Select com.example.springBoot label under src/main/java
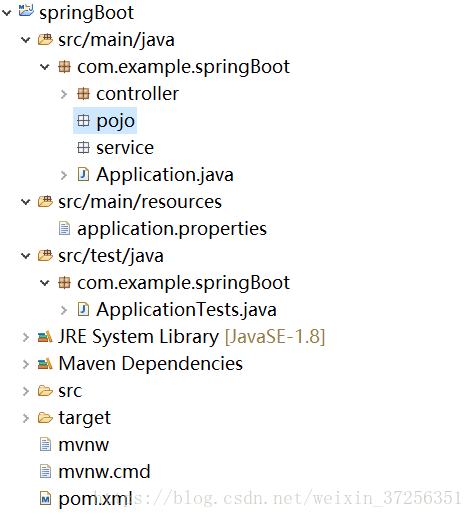 coord(183,67)
